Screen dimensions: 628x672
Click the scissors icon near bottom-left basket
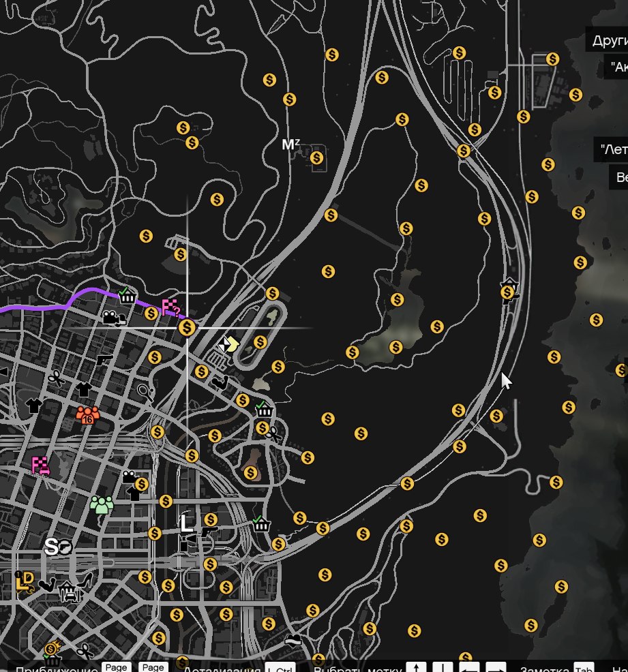85,652
